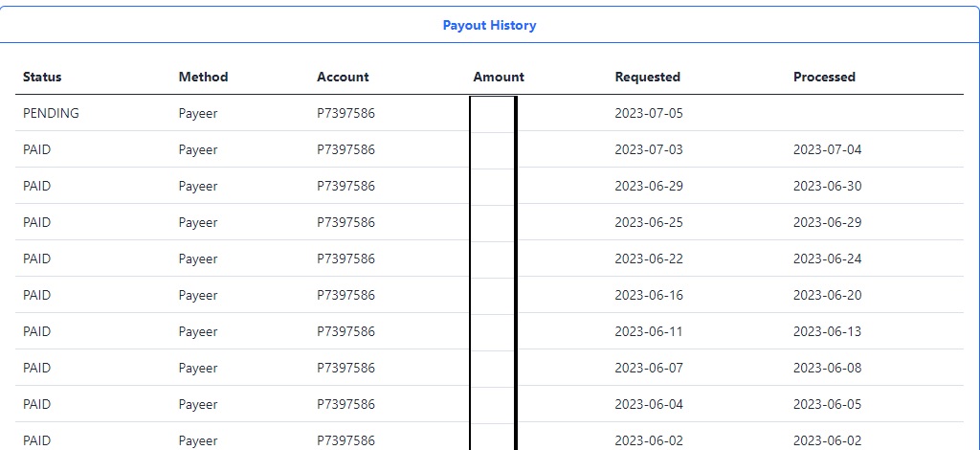Click the Payeer method in the pending row
The height and width of the screenshot is (450, 980).
point(198,114)
